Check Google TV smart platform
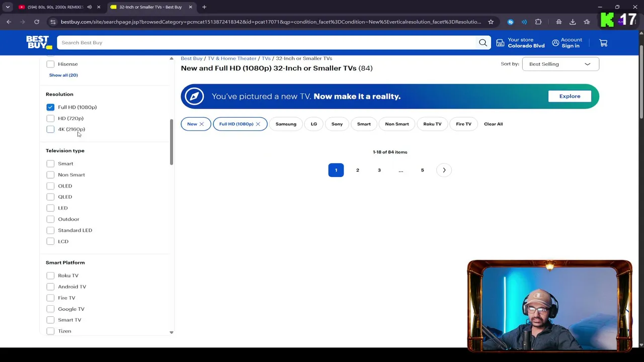This screenshot has width=644, height=362. 50,309
